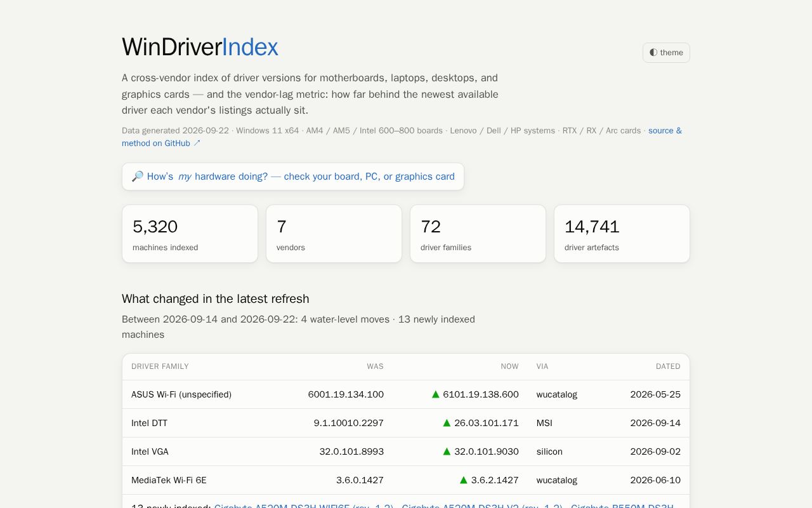812x508 pixels.
Task: Toggle the theme button
Action: [666, 53]
